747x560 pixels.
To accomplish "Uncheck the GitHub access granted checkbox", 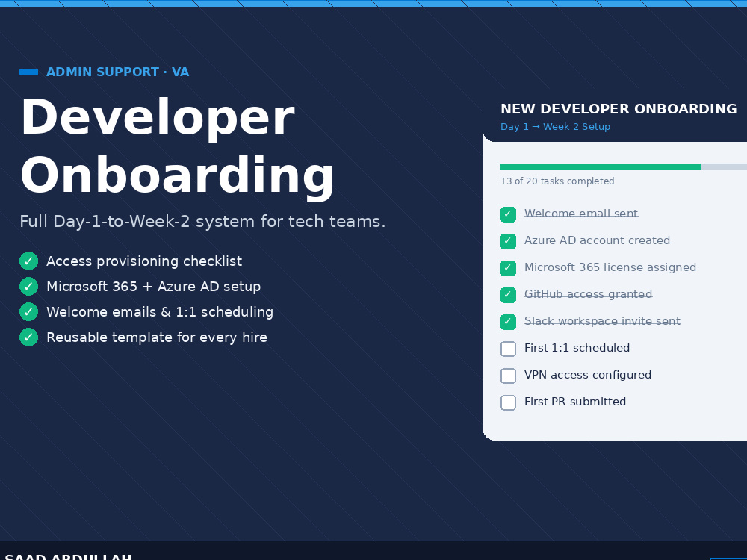I will tap(508, 295).
